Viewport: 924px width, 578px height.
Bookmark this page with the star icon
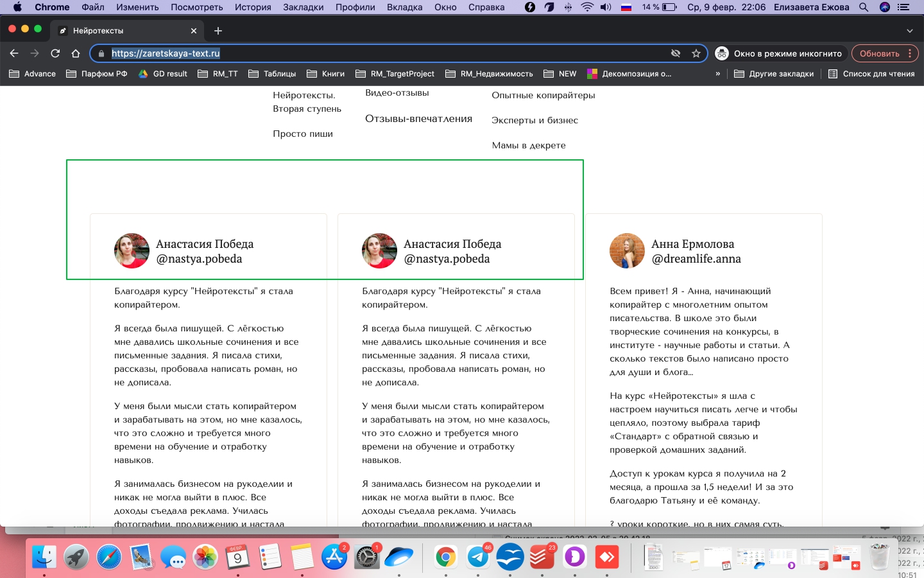(x=696, y=53)
